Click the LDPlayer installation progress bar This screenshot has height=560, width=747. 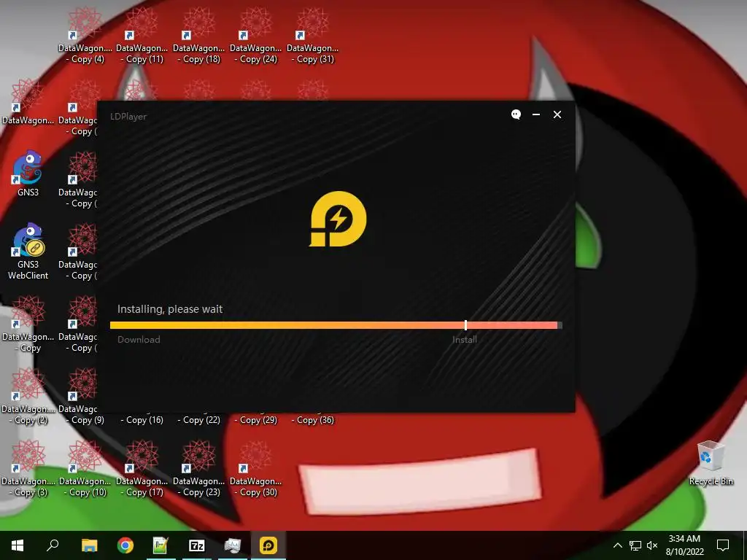click(336, 325)
